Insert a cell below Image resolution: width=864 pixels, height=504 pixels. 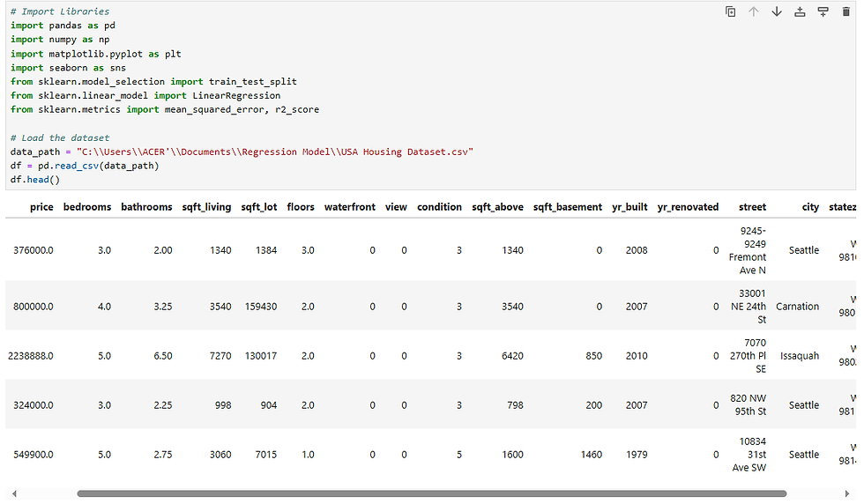point(823,12)
